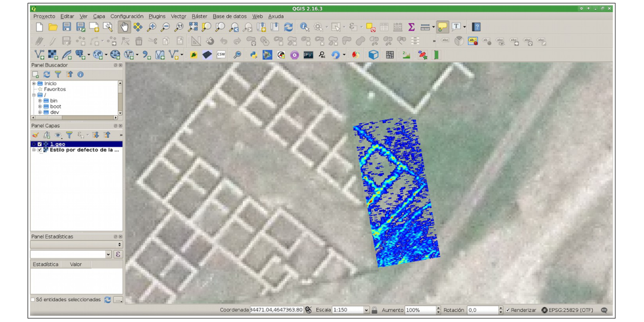Open the Identify Features tool

pyautogui.click(x=304, y=27)
